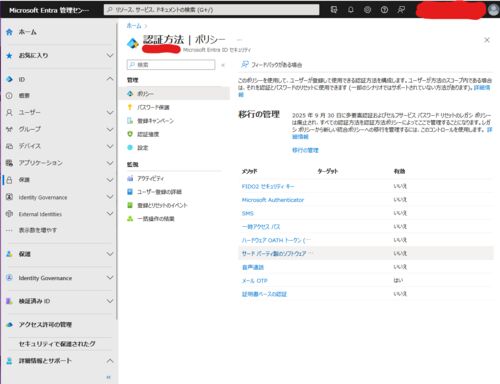Screen dimensions: 500x384
Task: Collapse the left sidebar with double-chevron icon
Action: click(x=108, y=377)
